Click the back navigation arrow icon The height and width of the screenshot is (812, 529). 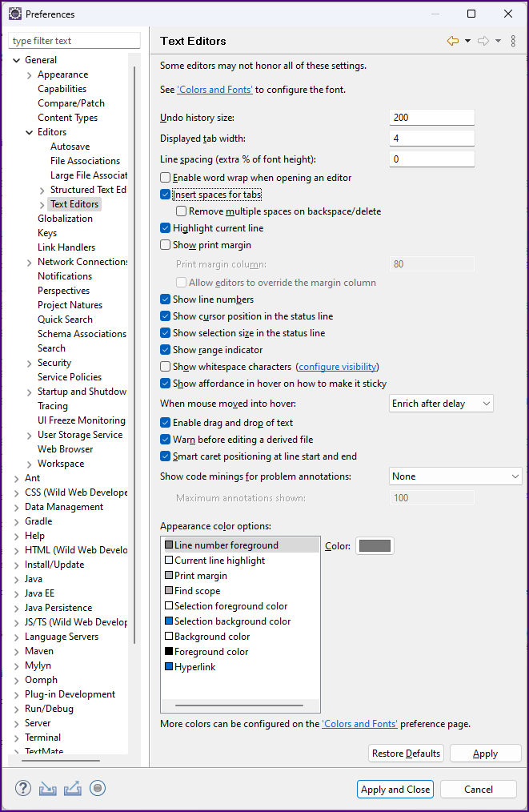click(x=453, y=41)
